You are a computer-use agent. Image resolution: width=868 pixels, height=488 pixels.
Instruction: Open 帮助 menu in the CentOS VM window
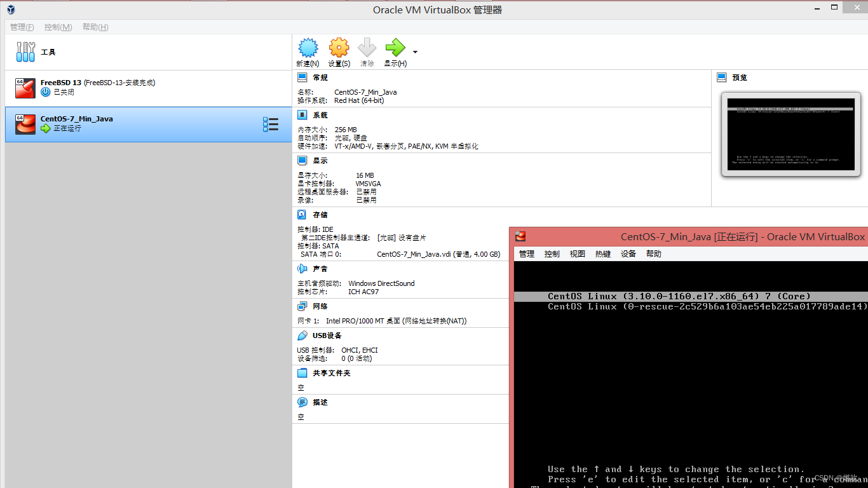[654, 254]
